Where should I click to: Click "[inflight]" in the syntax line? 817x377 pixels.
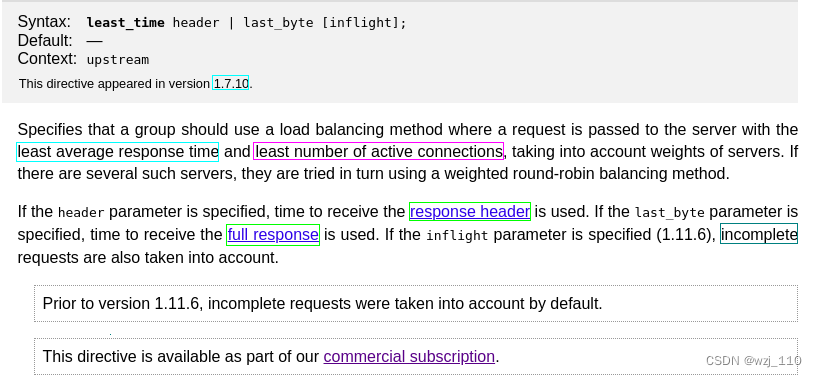coord(360,22)
